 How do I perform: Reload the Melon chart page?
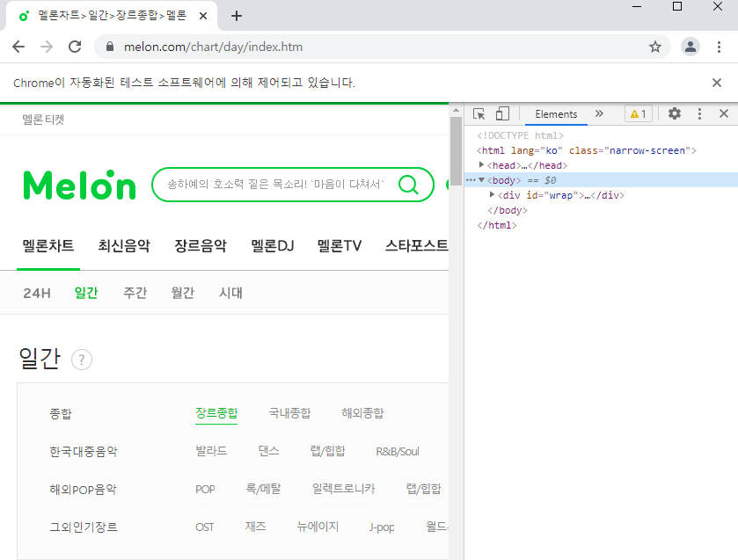[x=75, y=47]
